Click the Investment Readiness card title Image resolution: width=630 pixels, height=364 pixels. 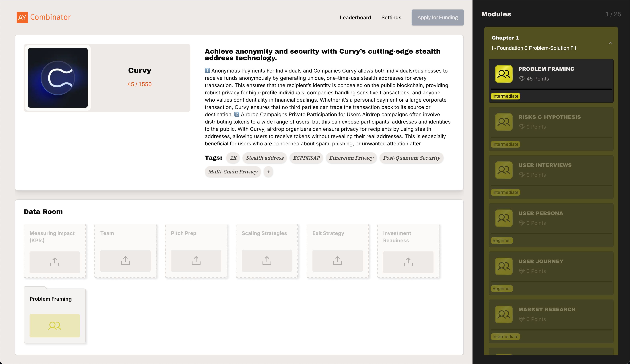point(397,237)
